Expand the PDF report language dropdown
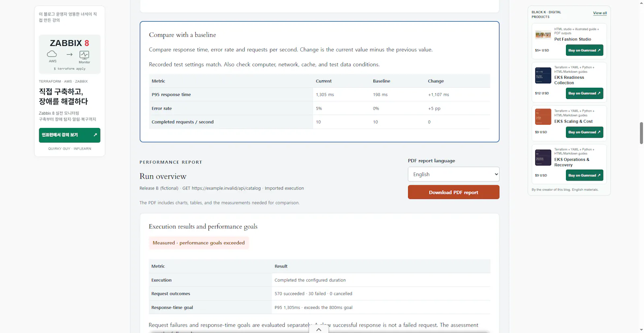This screenshot has width=644, height=333. tap(454, 174)
